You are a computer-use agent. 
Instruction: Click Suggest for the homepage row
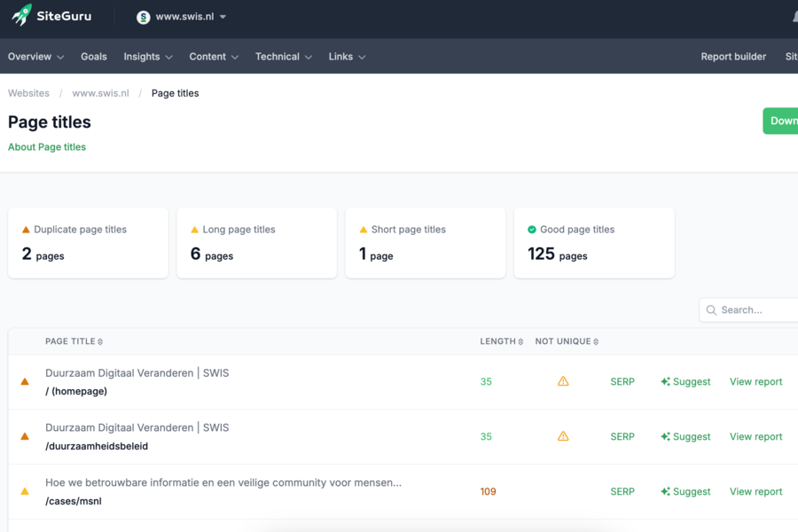pyautogui.click(x=685, y=381)
